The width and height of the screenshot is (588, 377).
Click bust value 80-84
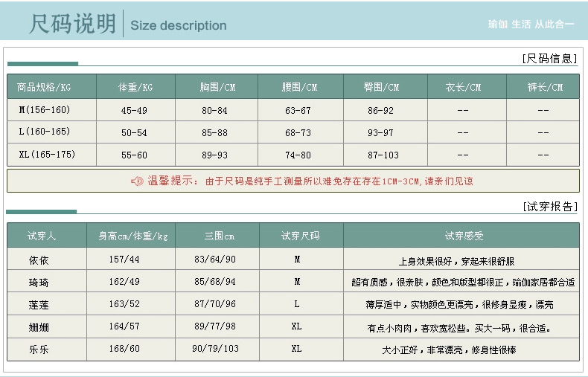(x=214, y=111)
